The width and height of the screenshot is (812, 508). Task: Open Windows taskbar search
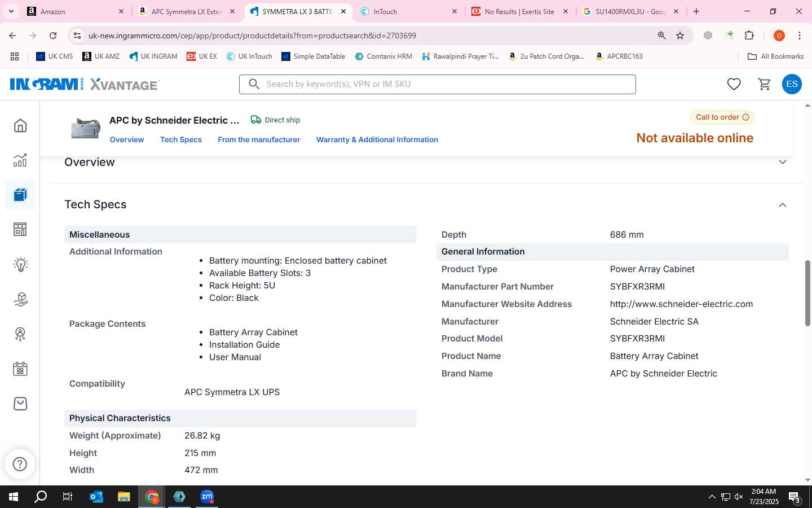(x=41, y=497)
